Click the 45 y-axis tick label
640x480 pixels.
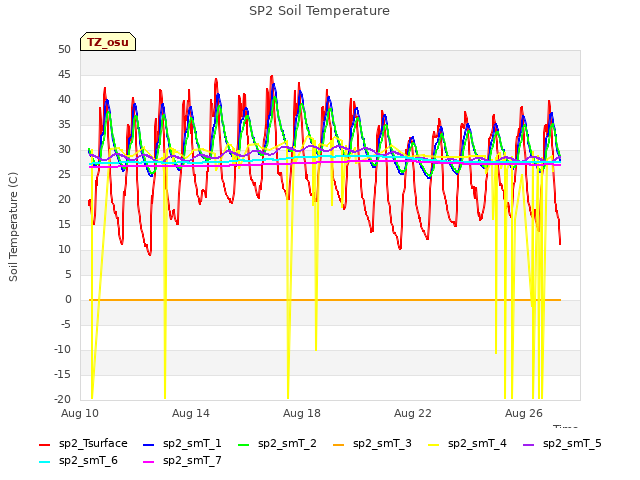click(x=64, y=75)
